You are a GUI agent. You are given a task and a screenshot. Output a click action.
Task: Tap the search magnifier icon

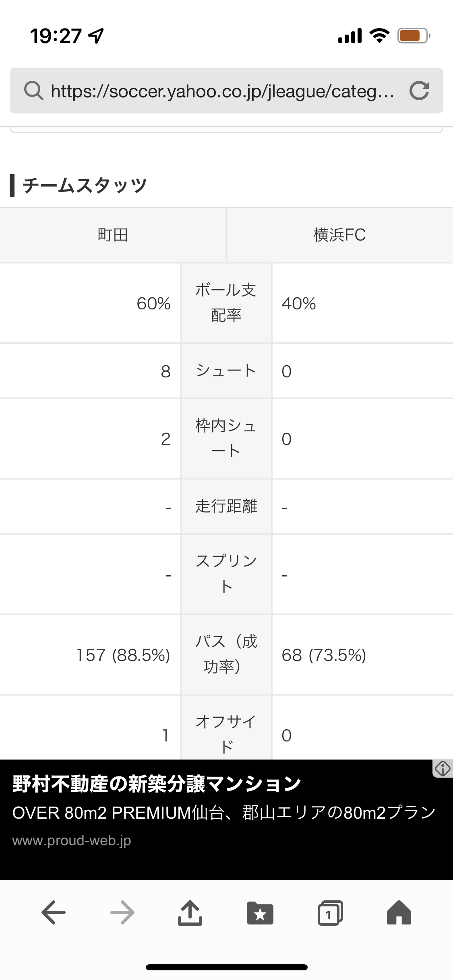pyautogui.click(x=33, y=91)
